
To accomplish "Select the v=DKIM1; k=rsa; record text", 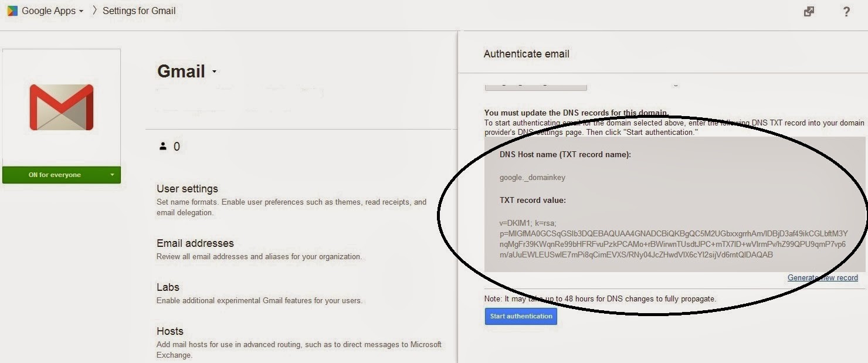I will tap(528, 223).
